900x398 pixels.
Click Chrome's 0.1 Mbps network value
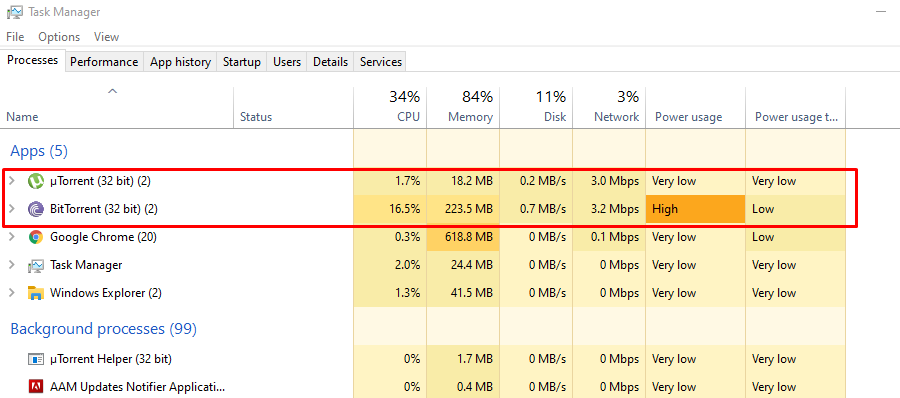click(615, 237)
